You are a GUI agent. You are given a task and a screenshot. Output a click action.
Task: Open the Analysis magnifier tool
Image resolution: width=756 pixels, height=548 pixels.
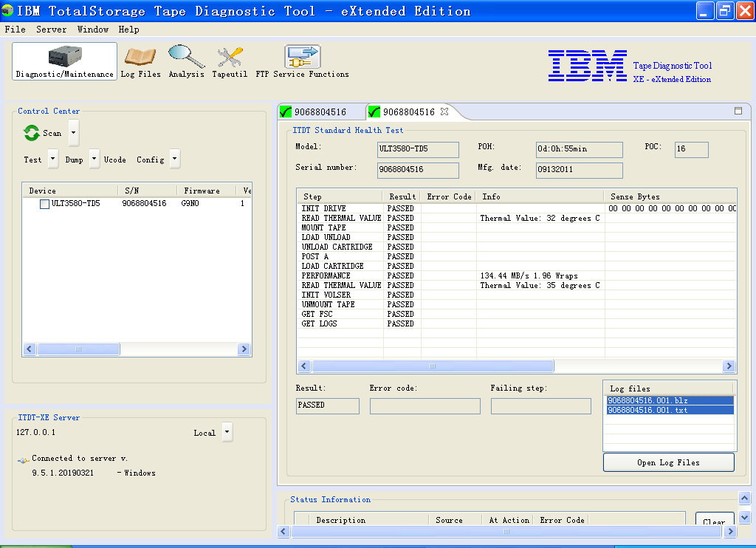tap(187, 61)
